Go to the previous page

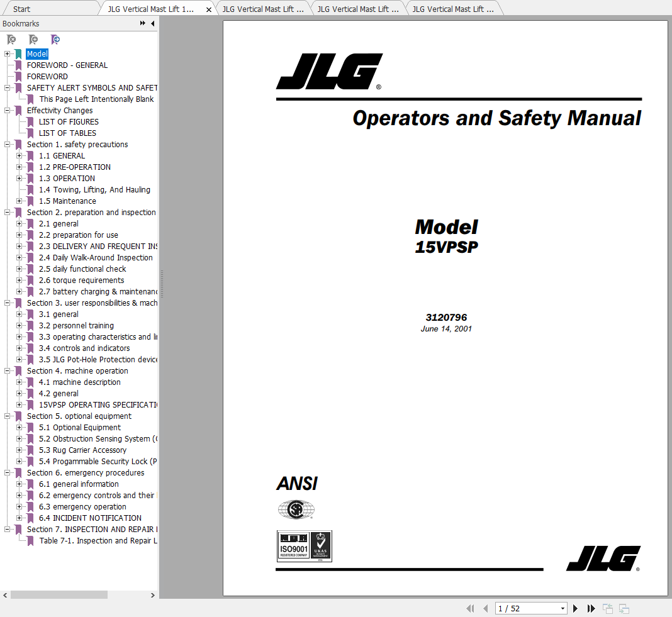click(x=486, y=608)
